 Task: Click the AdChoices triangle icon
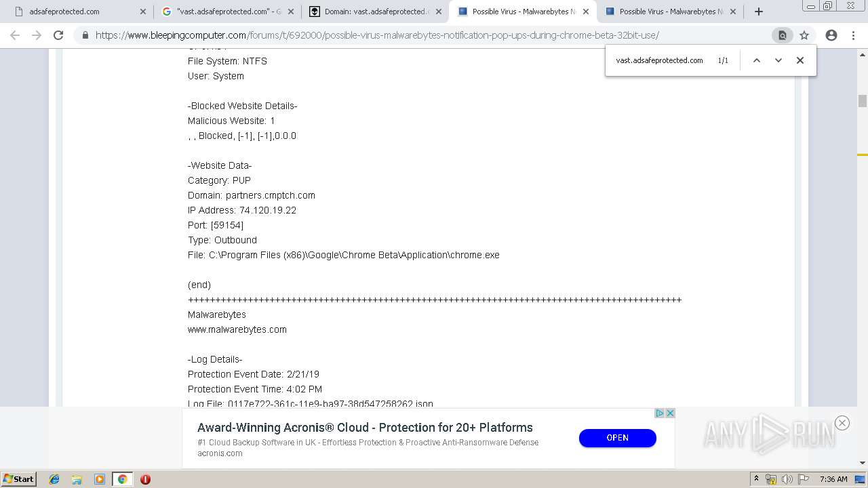[659, 413]
